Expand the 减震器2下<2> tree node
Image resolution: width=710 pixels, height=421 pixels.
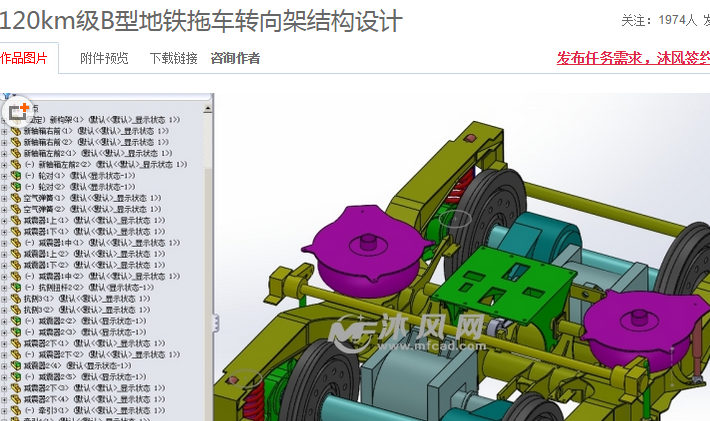click(x=4, y=355)
